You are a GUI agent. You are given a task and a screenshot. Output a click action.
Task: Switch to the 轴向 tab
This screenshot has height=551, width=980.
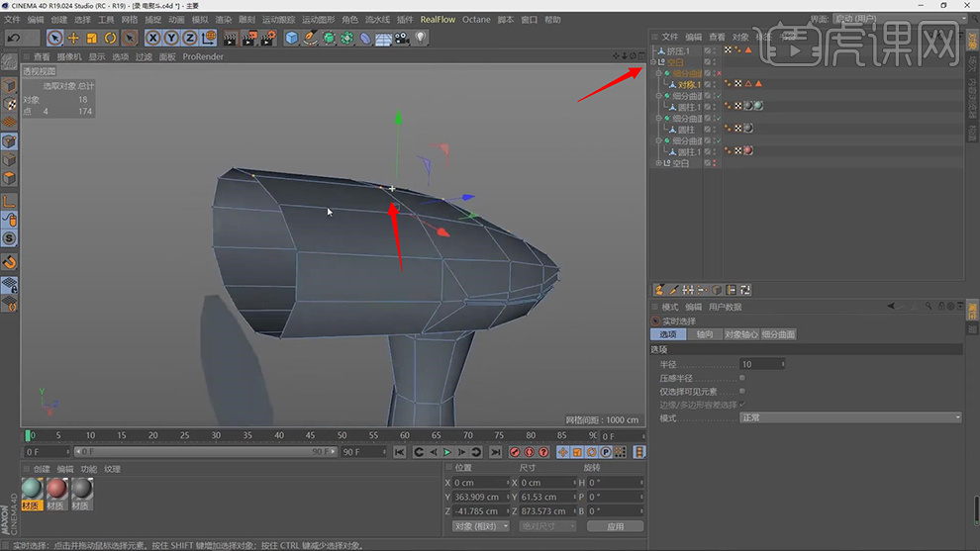(704, 334)
